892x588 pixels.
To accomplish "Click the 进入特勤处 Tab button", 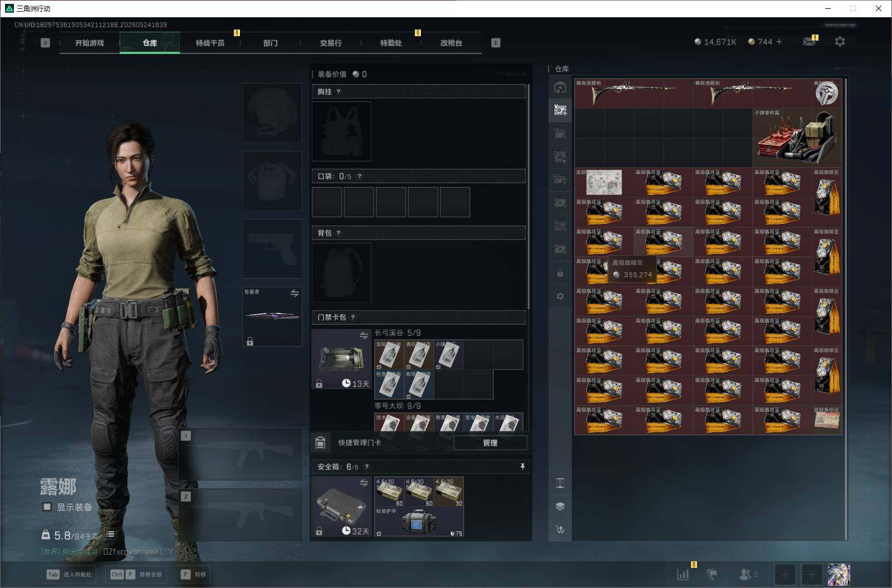I will [69, 574].
